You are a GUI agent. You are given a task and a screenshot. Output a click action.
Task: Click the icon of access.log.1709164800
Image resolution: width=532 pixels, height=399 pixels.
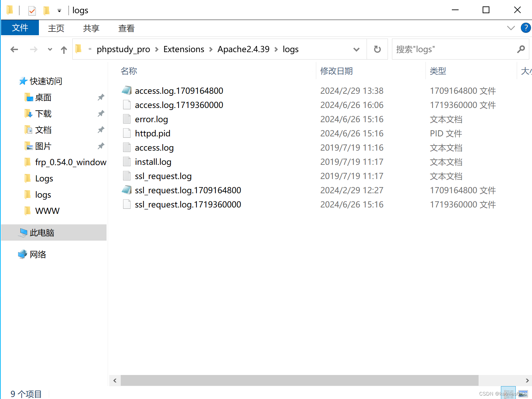pyautogui.click(x=127, y=90)
